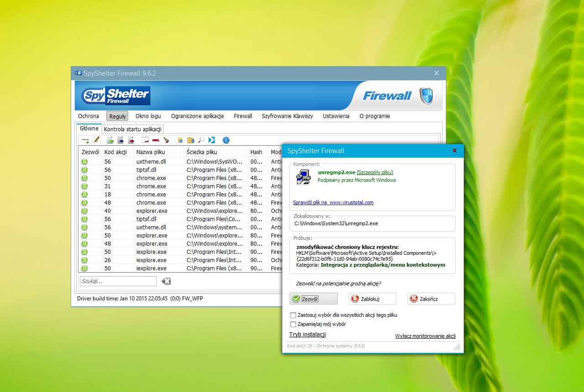
Task: Open the O programie menu
Action: [375, 116]
